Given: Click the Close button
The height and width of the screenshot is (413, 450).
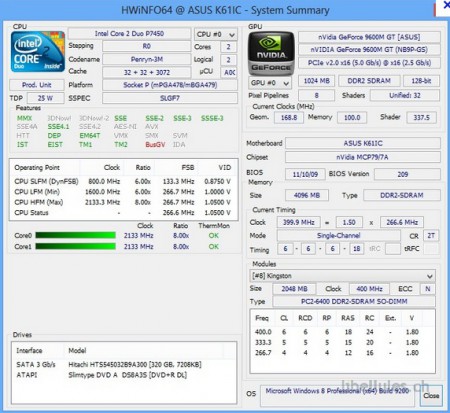Looking at the screenshot, I should [431, 396].
